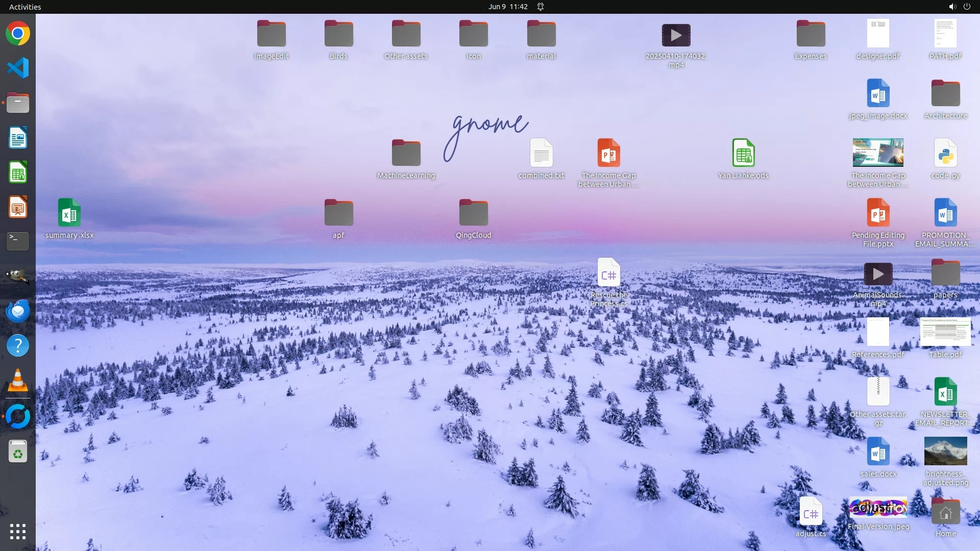Launch LibreOffice Calc from dock
The image size is (980, 551).
18,172
